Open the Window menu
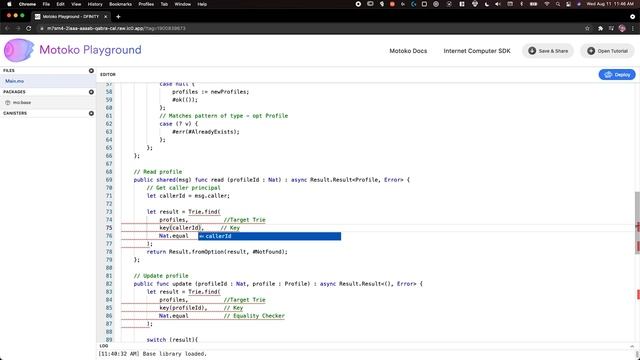 (182, 4)
